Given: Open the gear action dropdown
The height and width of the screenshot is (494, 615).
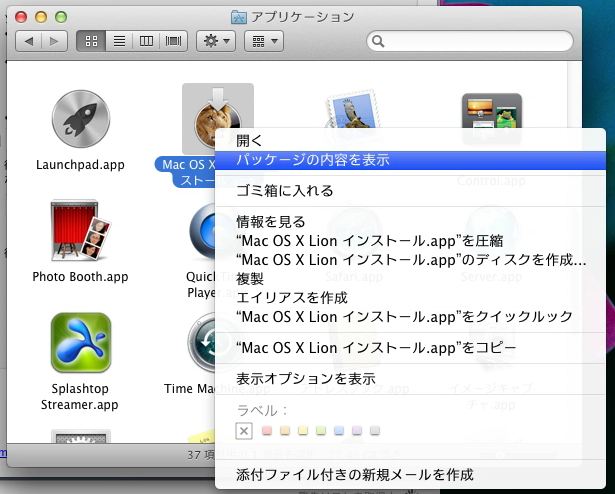Looking at the screenshot, I should (x=216, y=41).
